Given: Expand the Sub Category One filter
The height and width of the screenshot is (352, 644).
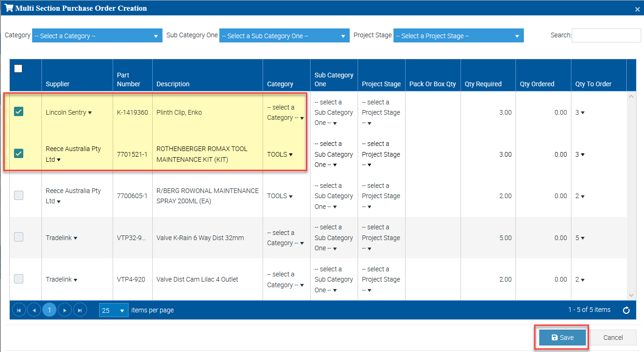Looking at the screenshot, I should [284, 36].
